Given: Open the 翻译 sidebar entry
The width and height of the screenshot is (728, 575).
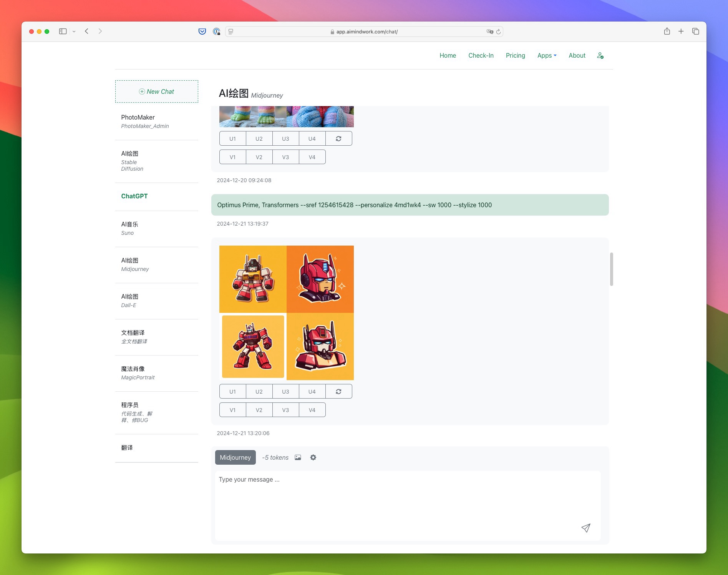Looking at the screenshot, I should click(x=157, y=448).
